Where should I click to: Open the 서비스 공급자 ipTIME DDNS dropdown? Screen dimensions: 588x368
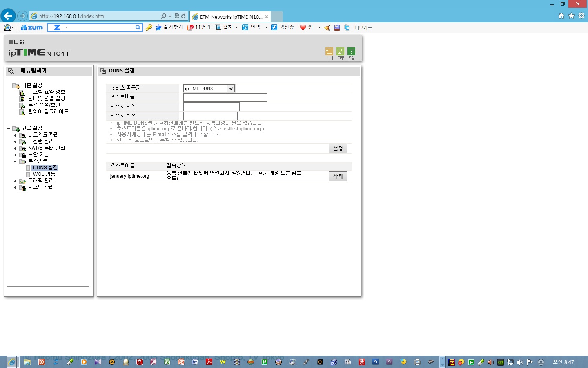pyautogui.click(x=209, y=88)
